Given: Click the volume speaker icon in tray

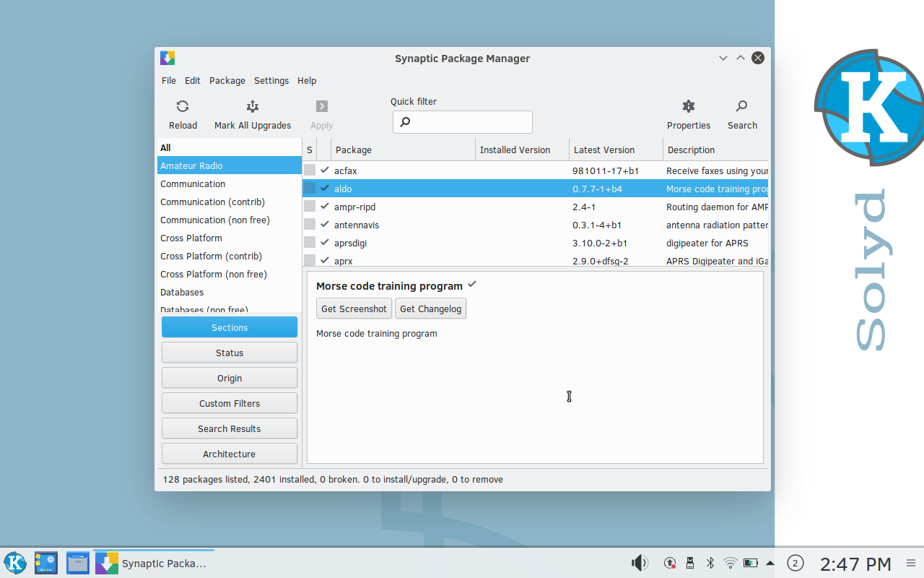Looking at the screenshot, I should click(x=639, y=562).
